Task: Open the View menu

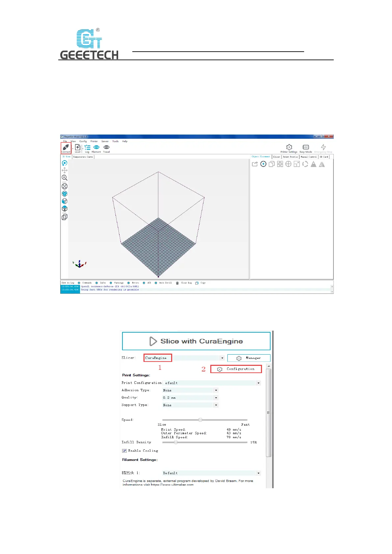Action: click(73, 141)
